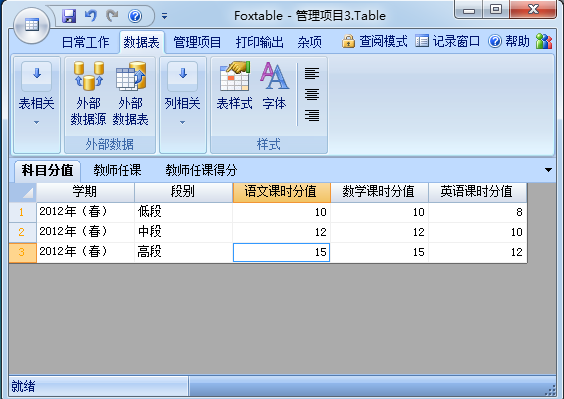Select row header 2
The width and height of the screenshot is (564, 399).
click(x=23, y=232)
